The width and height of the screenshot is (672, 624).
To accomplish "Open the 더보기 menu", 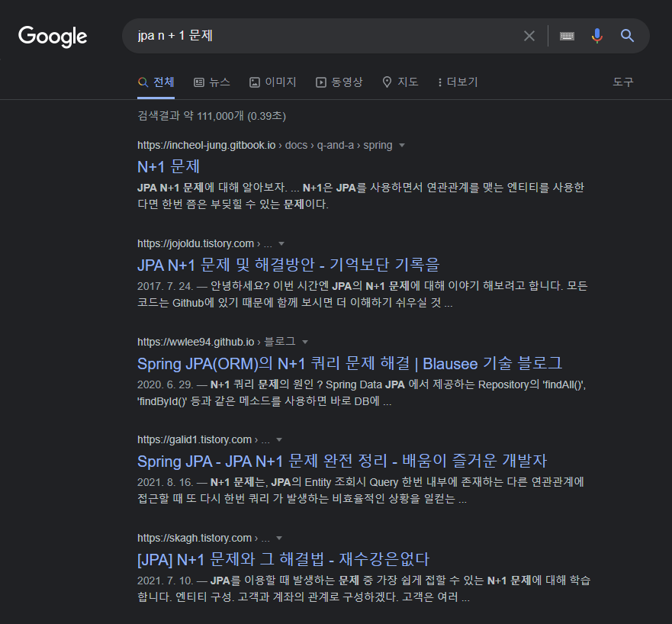I will coord(458,82).
